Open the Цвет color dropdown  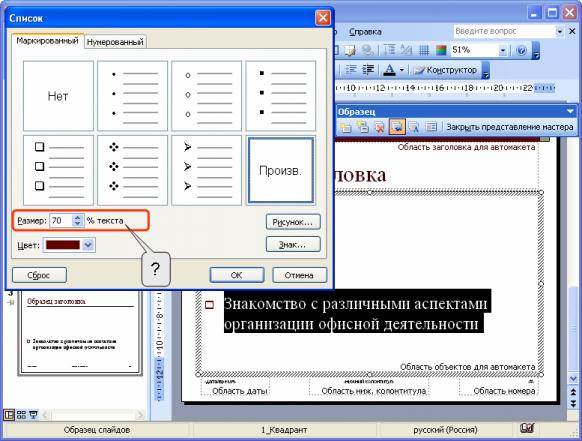click(89, 245)
